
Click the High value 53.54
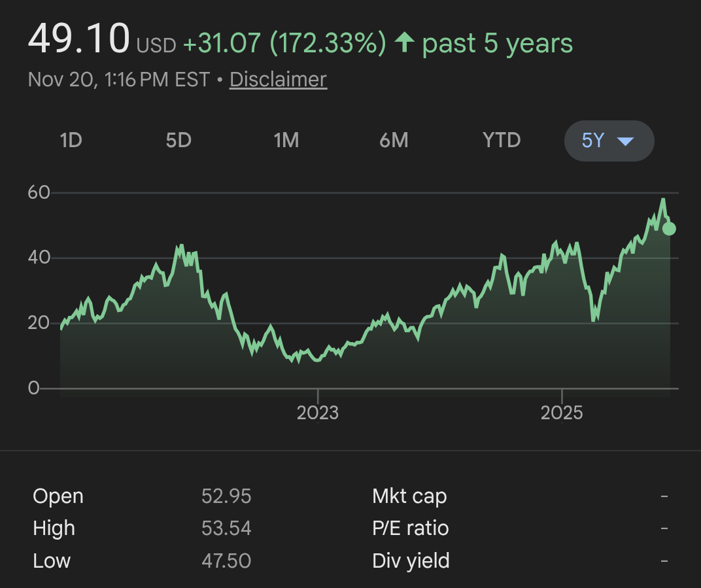(226, 528)
